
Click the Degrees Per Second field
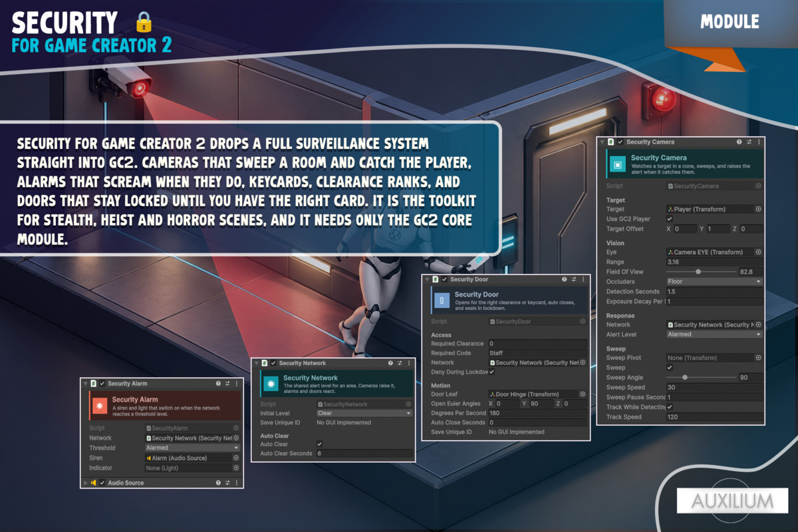pyautogui.click(x=537, y=413)
